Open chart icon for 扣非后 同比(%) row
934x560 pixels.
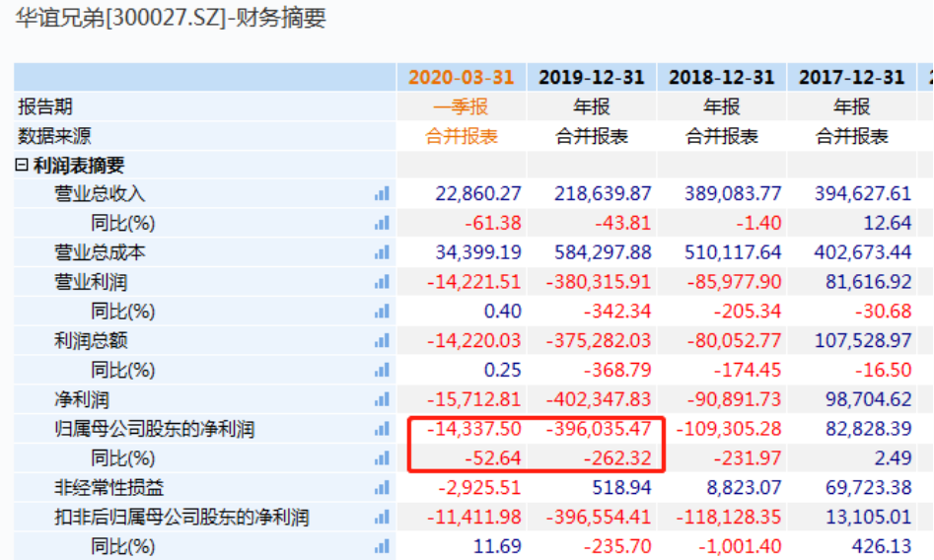[x=382, y=545]
